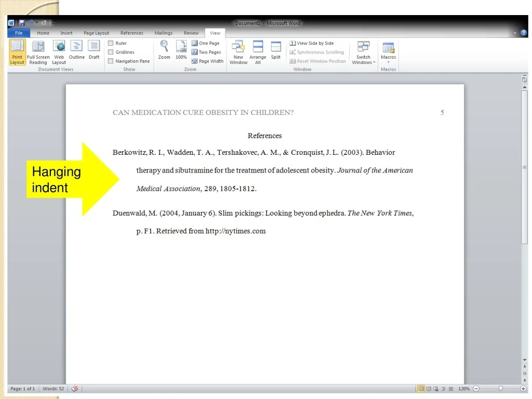Click the View tab
This screenshot has width=532, height=399.
point(215,33)
